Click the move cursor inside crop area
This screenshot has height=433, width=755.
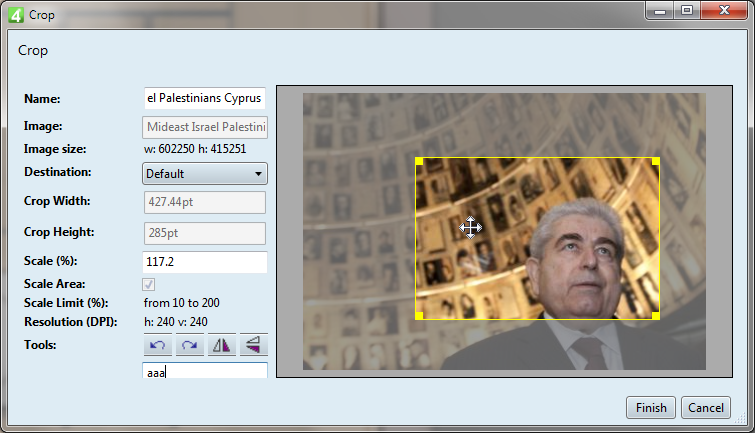470,227
